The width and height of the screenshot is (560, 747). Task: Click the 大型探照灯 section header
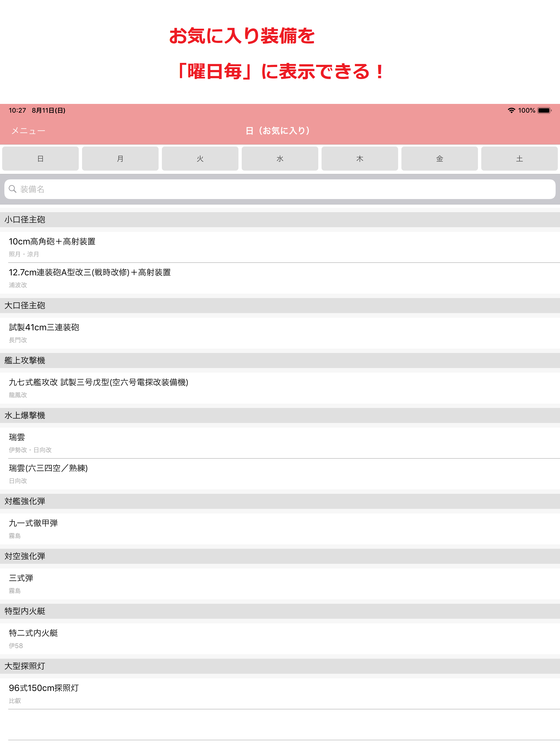pos(280,666)
